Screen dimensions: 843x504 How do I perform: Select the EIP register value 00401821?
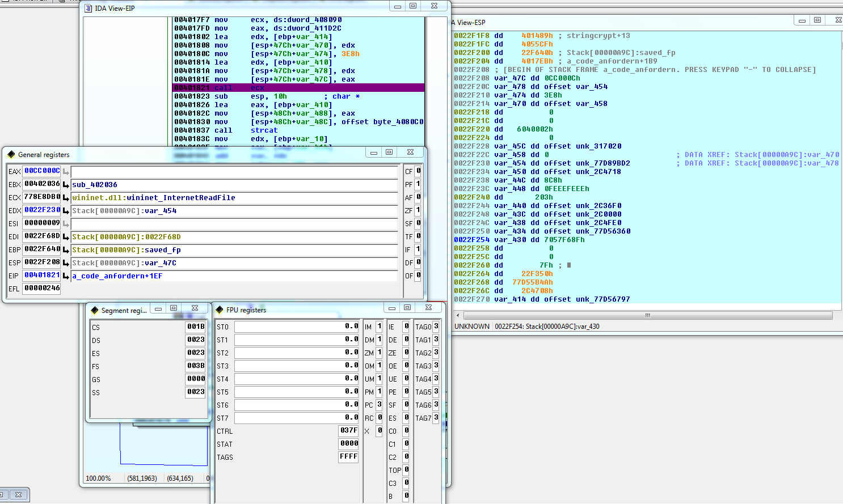click(42, 275)
